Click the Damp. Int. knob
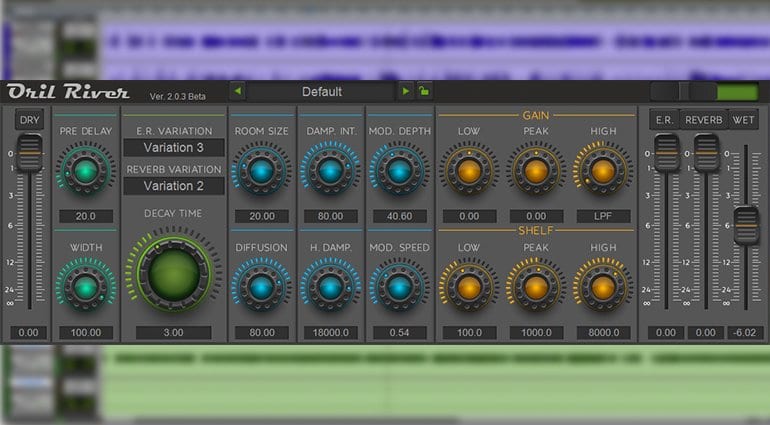770x425 pixels. (x=330, y=171)
